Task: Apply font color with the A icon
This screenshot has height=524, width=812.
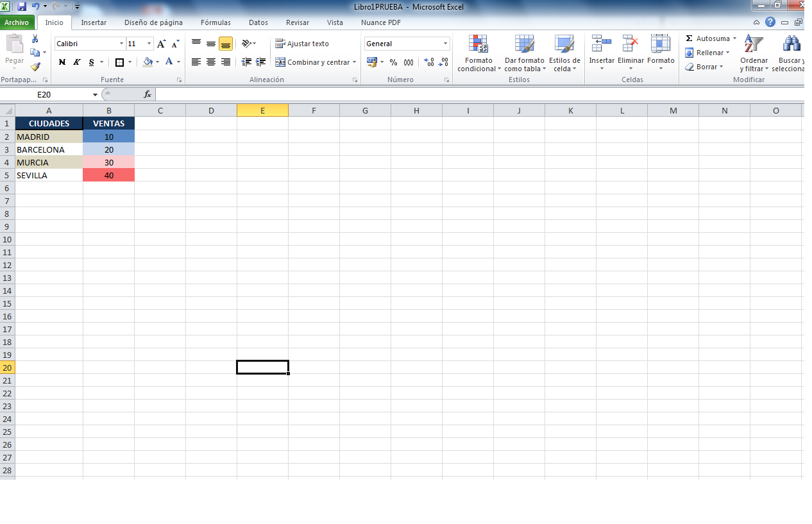Action: (169, 62)
